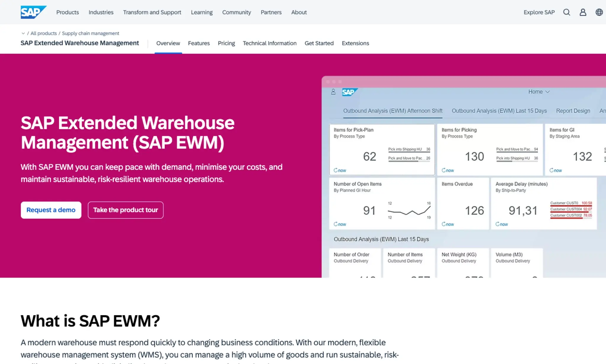606x364 pixels.
Task: Expand the Home dropdown in the dashboard
Action: (x=539, y=92)
